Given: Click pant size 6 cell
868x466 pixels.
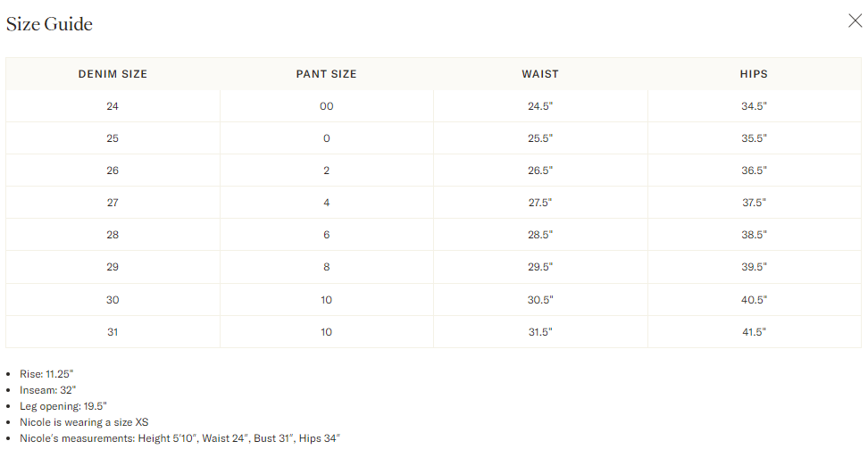Looking at the screenshot, I should pyautogui.click(x=326, y=235).
